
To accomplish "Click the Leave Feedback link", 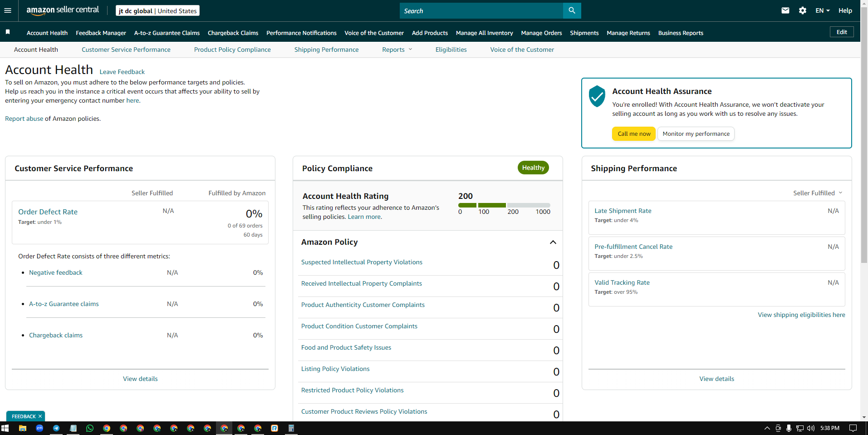I will coord(122,72).
